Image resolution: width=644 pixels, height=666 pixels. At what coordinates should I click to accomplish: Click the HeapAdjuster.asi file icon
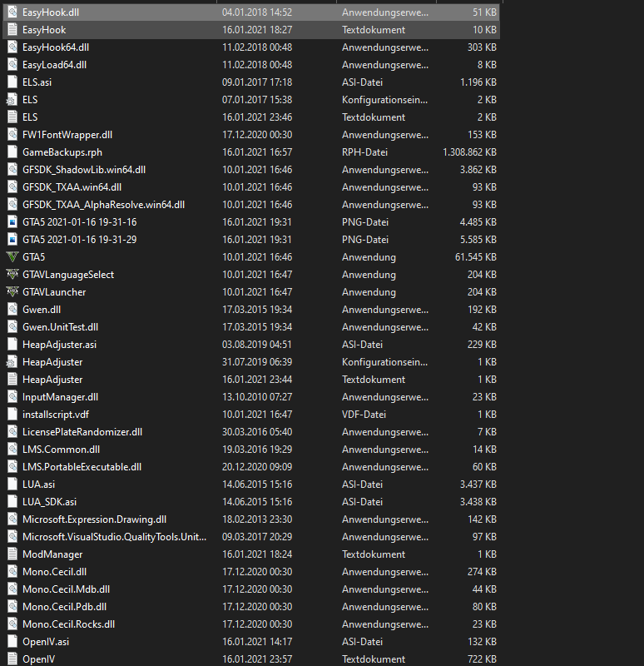pos(12,345)
